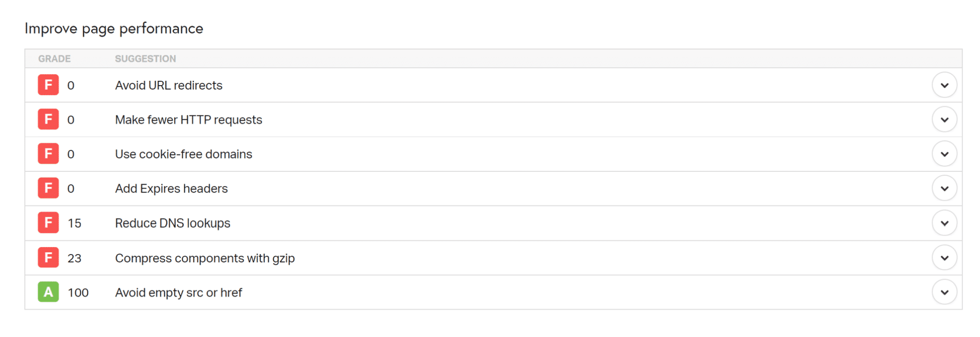Click the score 15 next to Reduce DNS lookups
This screenshot has width=980, height=337.
pyautogui.click(x=75, y=223)
